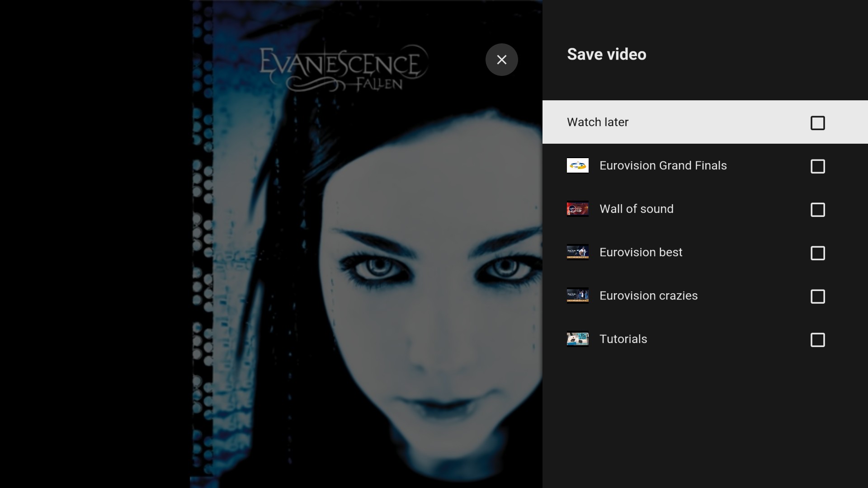The image size is (868, 488).
Task: Click the Save video heading
Action: coord(606,54)
